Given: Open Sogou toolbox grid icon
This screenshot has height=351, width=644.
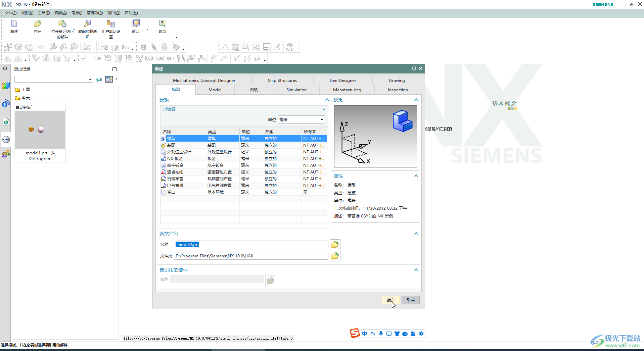Looking at the screenshot, I should tap(413, 334).
